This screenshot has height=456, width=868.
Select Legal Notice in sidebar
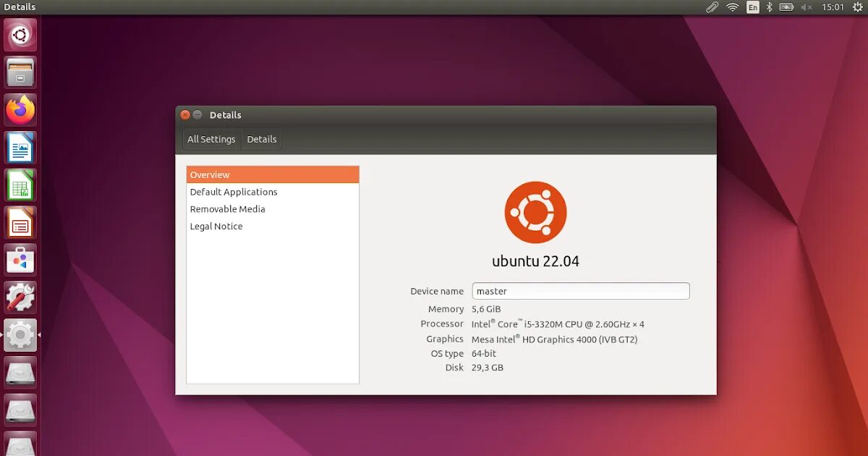[x=273, y=227]
